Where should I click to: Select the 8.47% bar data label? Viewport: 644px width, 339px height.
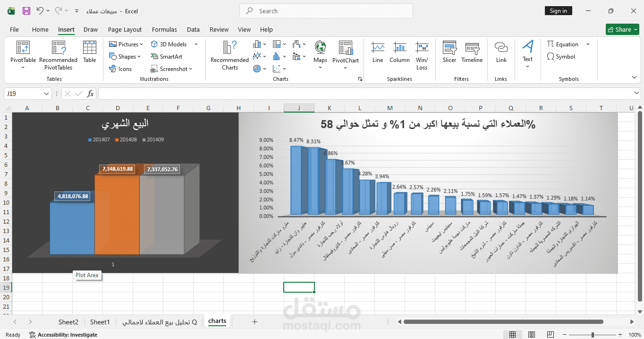pos(296,140)
